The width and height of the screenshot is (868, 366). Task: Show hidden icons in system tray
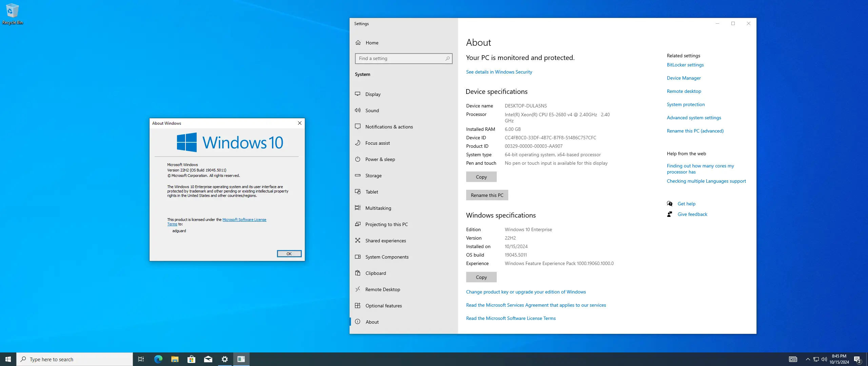808,359
